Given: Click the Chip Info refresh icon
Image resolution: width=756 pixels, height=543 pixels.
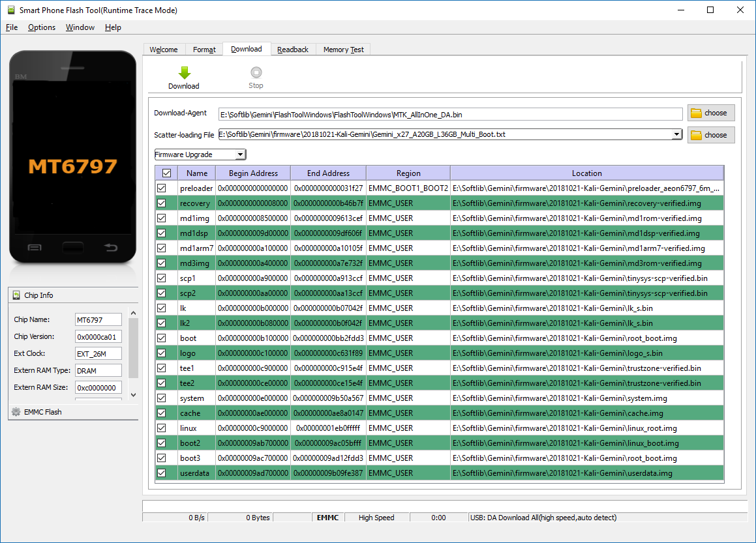Looking at the screenshot, I should (16, 295).
